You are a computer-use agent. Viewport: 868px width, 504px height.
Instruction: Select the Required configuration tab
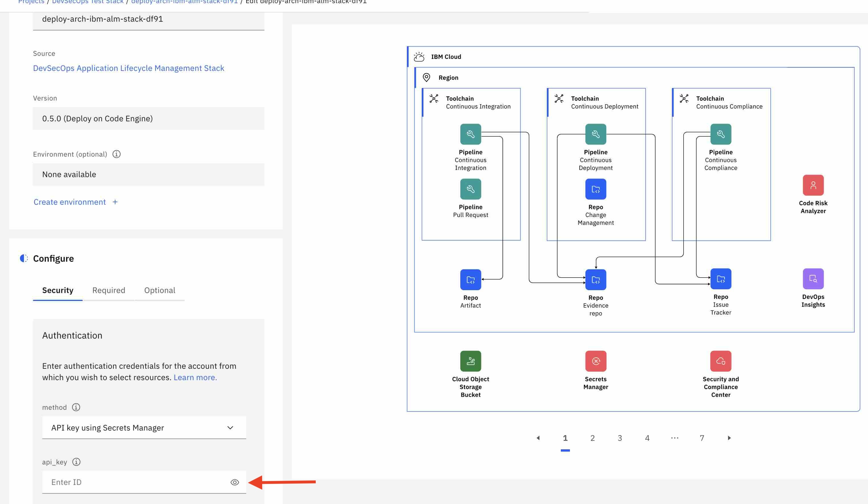(109, 290)
